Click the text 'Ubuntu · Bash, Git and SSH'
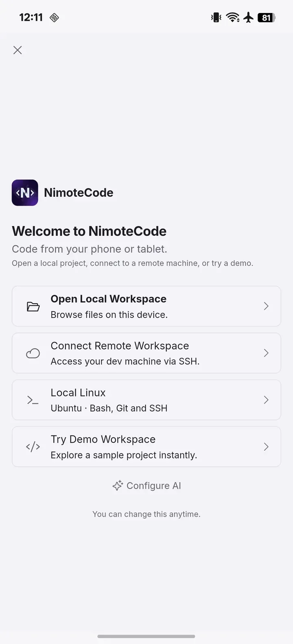Screen dimensions: 293x644 (x=109, y=408)
